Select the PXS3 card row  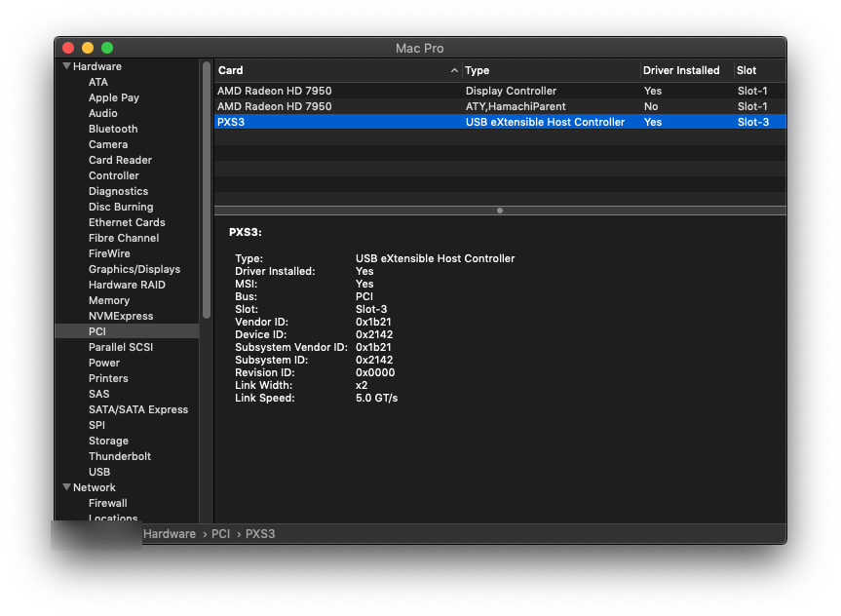click(x=500, y=122)
